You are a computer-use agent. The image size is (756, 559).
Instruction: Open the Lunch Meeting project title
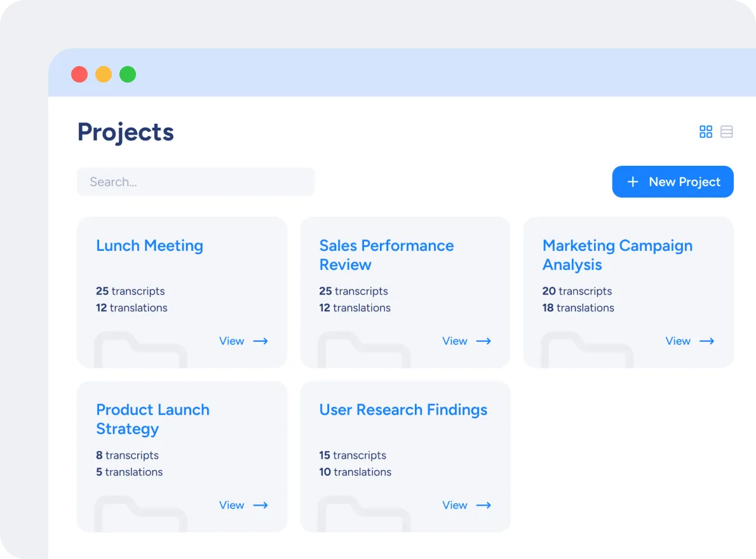pyautogui.click(x=149, y=246)
